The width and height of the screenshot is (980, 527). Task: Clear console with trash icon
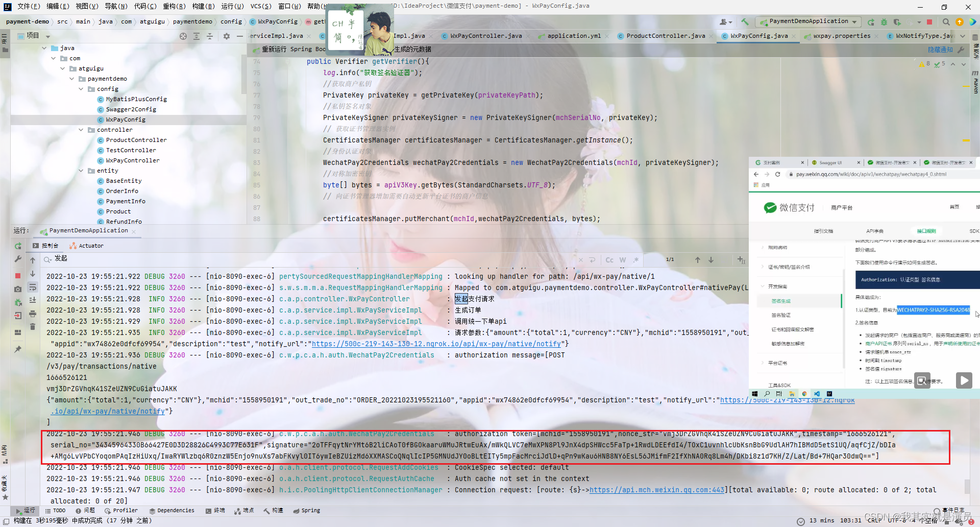pos(33,327)
